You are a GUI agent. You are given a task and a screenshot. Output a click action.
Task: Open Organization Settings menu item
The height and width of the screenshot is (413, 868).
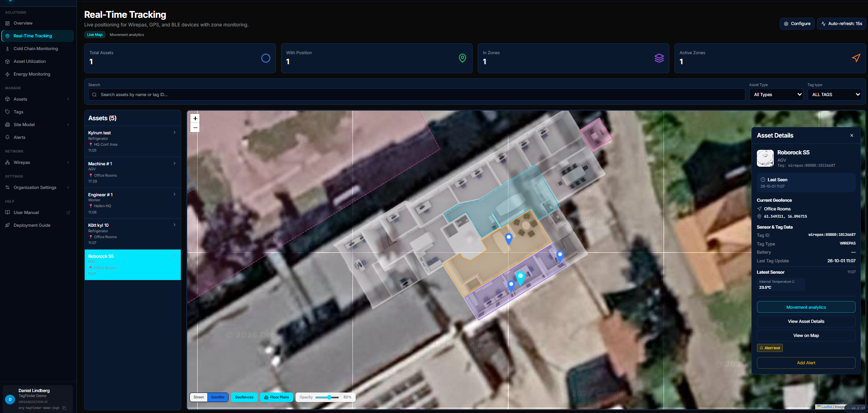[x=37, y=188]
